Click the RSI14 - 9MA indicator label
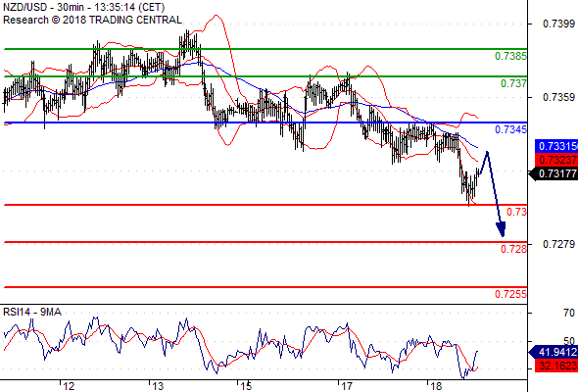This screenshot has width=578, height=392. coord(32,312)
